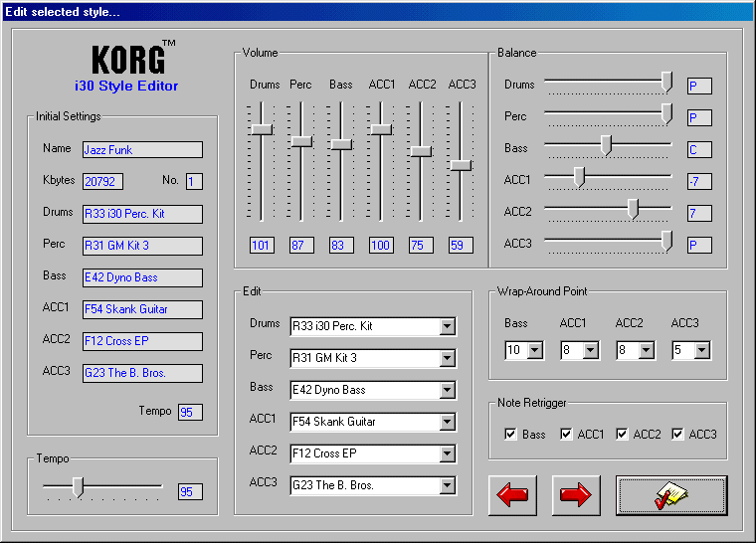This screenshot has height=543, width=756.
Task: Open the Edit Drums dropdown
Action: (x=447, y=326)
